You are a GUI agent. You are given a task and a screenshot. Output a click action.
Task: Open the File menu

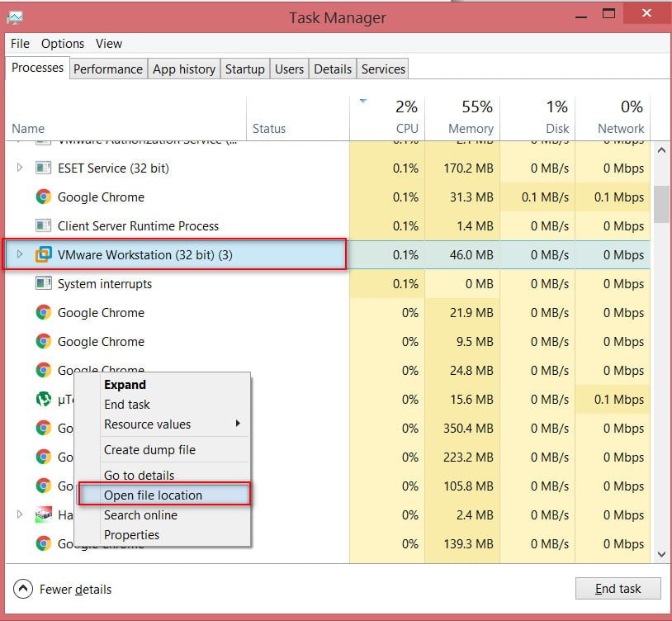point(20,43)
